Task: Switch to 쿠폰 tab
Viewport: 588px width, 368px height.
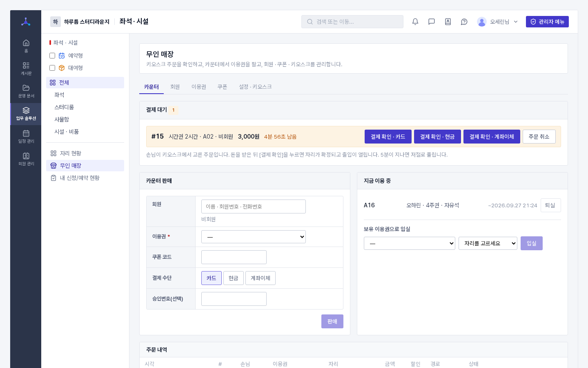Action: pyautogui.click(x=223, y=87)
